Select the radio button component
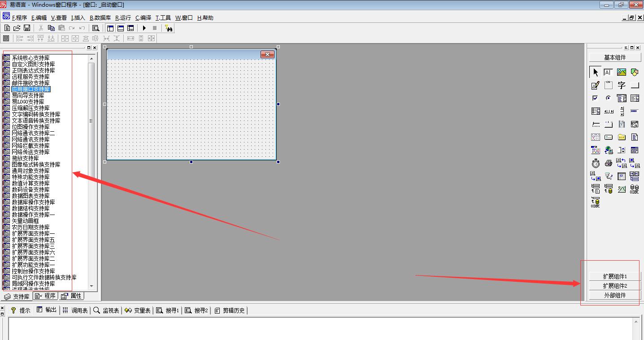 click(608, 98)
